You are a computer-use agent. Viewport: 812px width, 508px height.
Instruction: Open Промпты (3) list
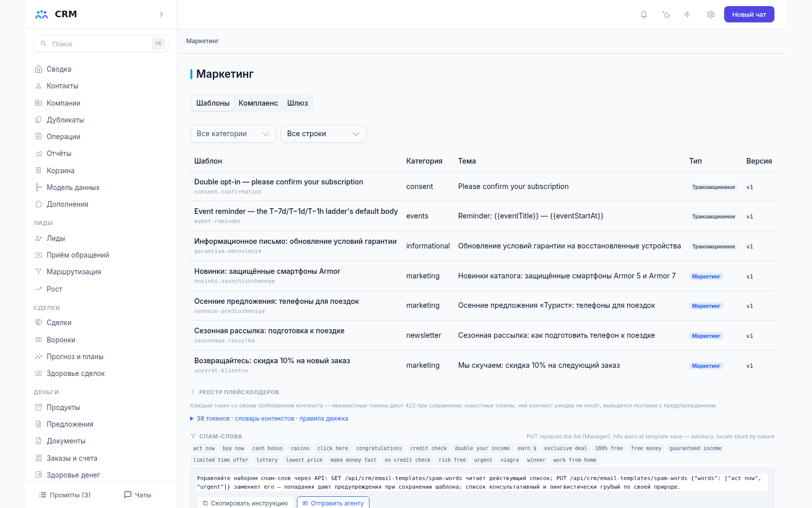tap(65, 495)
